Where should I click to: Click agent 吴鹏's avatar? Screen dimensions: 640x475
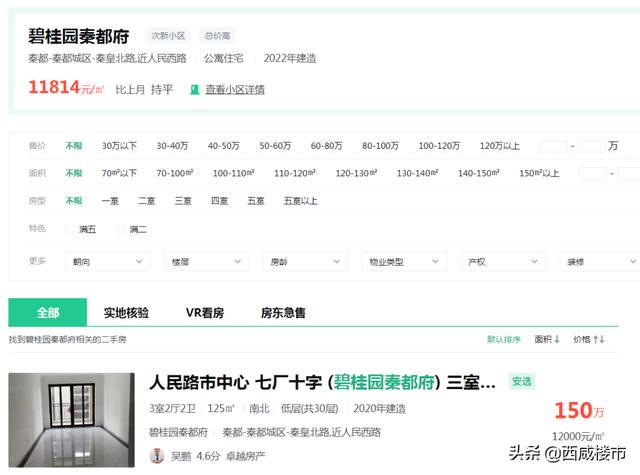(157, 456)
